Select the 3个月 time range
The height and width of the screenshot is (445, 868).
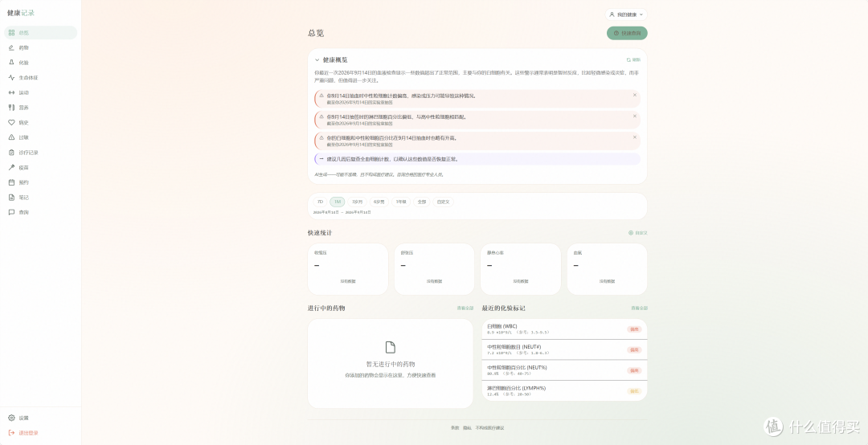(357, 202)
